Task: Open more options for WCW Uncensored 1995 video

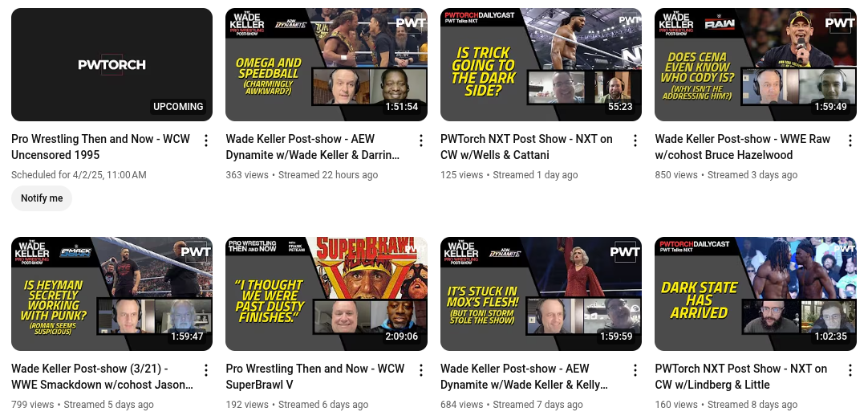Action: [x=206, y=141]
